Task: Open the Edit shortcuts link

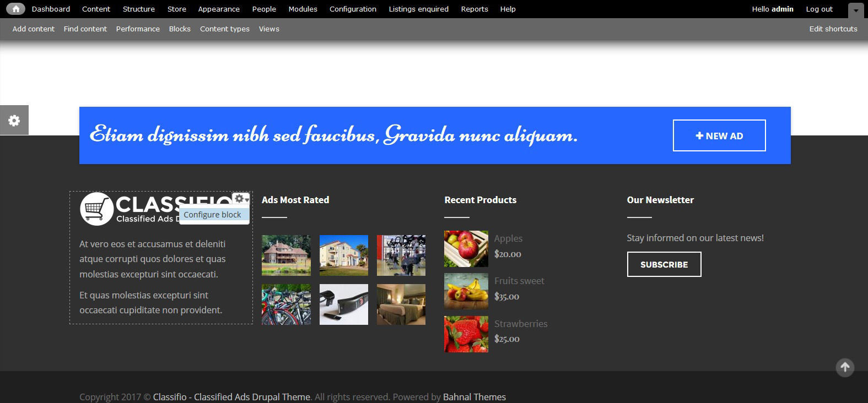Action: point(833,29)
